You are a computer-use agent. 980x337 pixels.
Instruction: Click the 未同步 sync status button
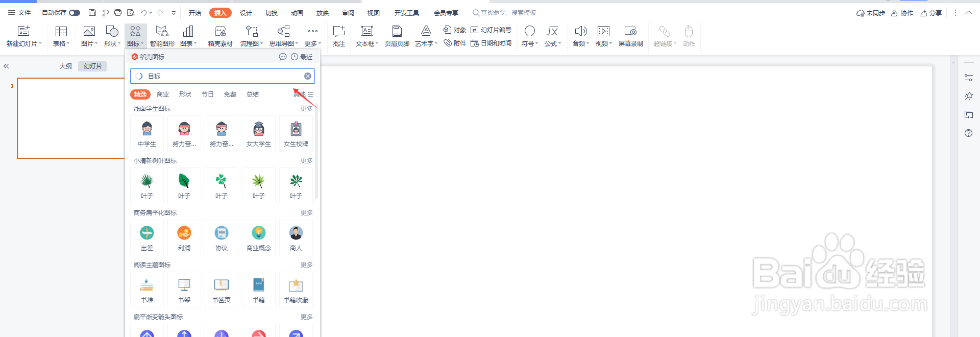point(871,13)
